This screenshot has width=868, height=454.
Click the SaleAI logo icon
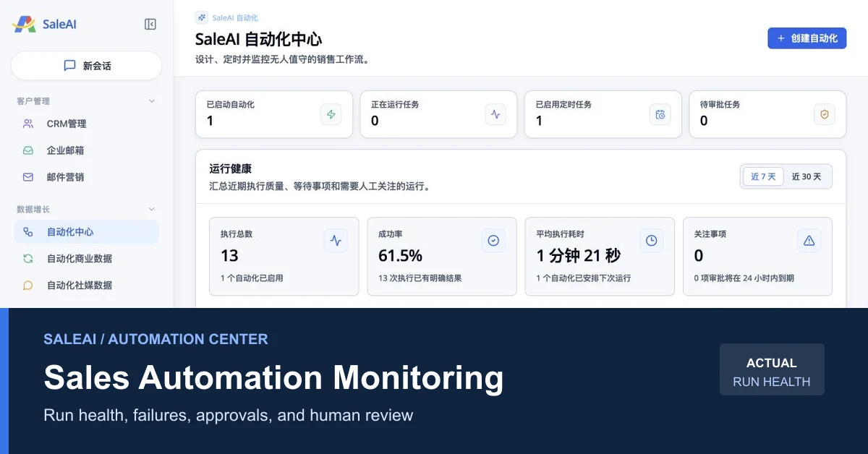click(24, 24)
